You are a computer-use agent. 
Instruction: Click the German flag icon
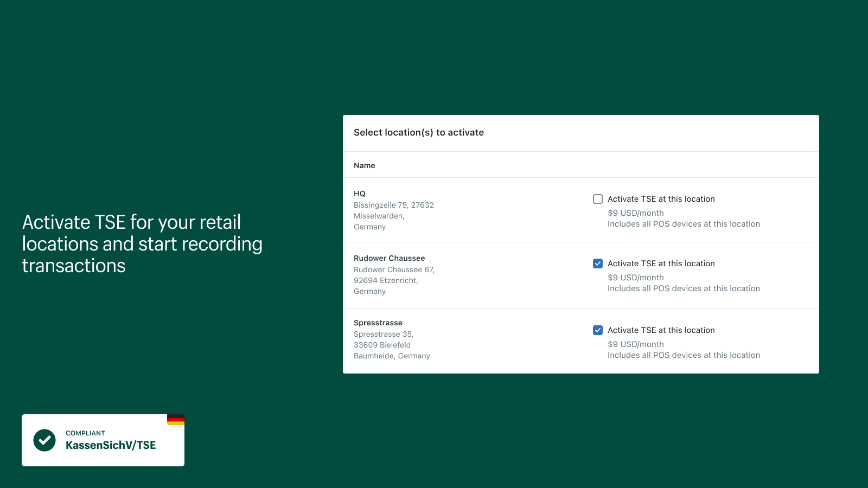point(175,420)
